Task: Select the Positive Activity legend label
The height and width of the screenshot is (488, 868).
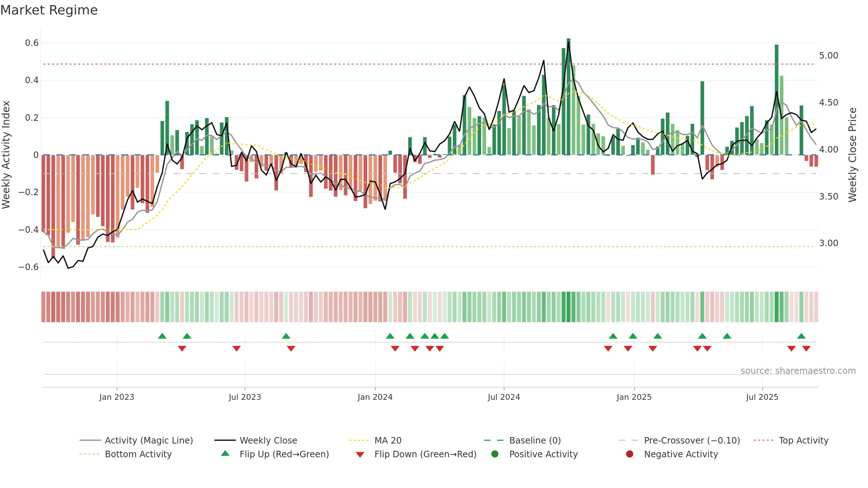Action: click(x=543, y=454)
